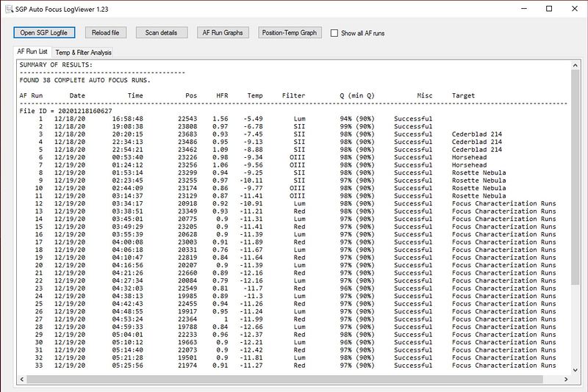Click time 05:25:56 in run 33
588x392 pixels.
[127, 366]
